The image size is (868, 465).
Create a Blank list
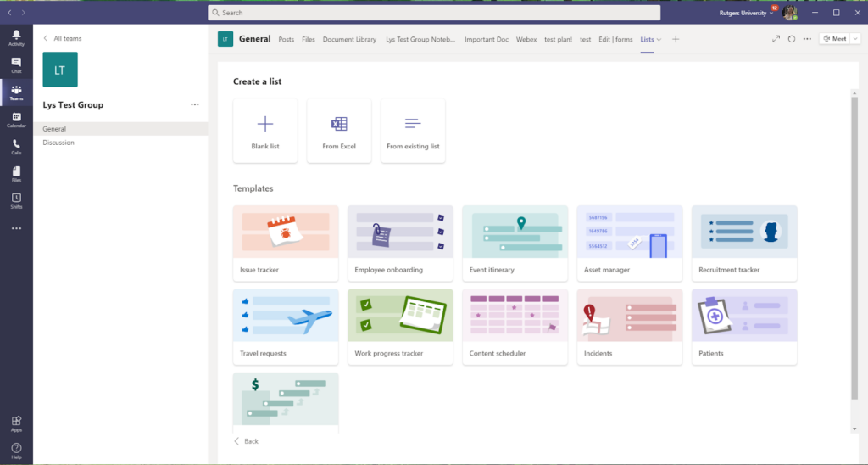pos(265,131)
